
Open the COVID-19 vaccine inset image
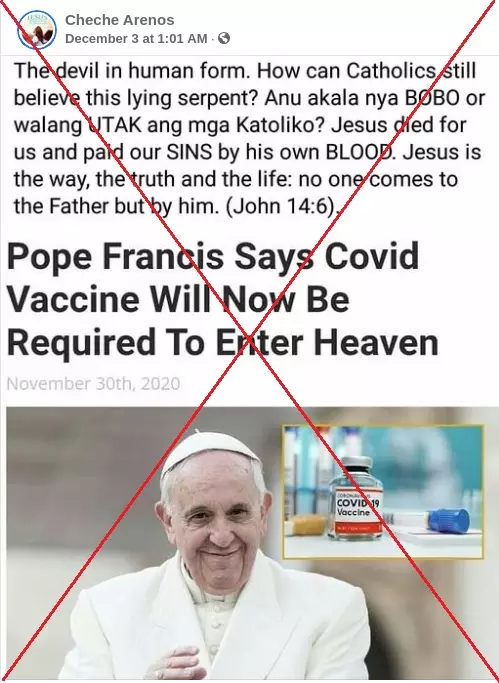[383, 492]
